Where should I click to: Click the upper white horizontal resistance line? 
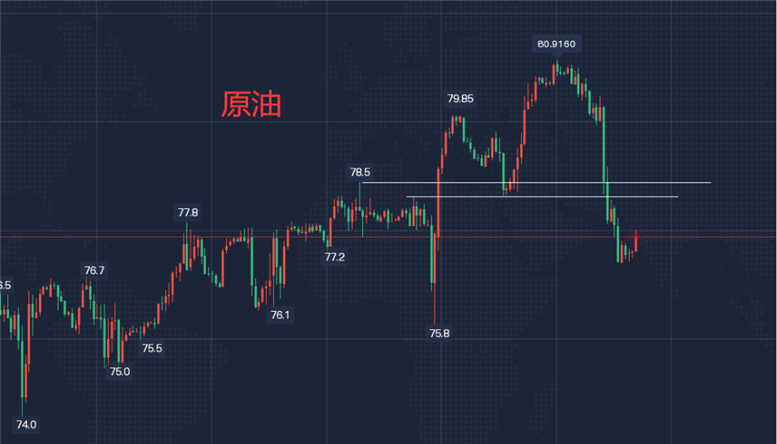point(537,182)
